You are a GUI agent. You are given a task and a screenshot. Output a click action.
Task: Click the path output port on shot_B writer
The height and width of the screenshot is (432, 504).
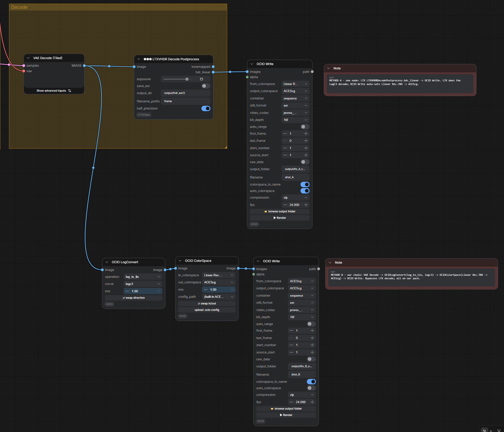319,269
